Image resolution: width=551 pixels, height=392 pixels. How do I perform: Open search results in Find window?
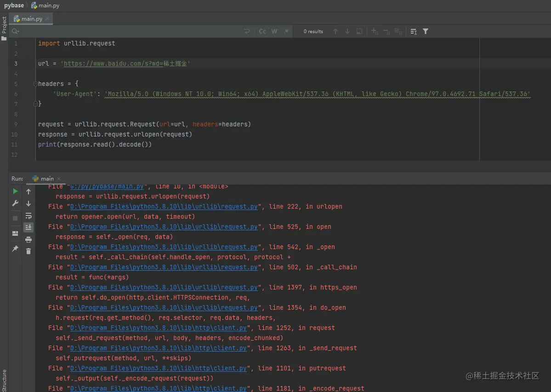click(414, 32)
